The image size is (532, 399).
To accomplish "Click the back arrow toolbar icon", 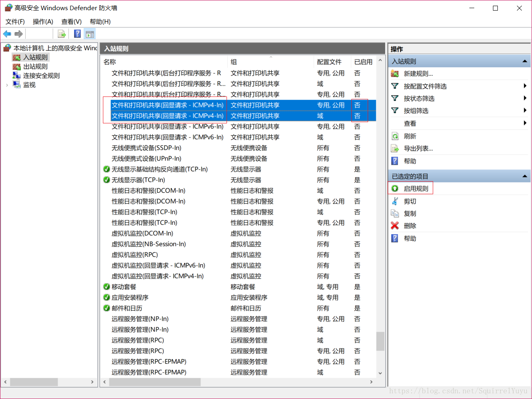I will pos(7,34).
